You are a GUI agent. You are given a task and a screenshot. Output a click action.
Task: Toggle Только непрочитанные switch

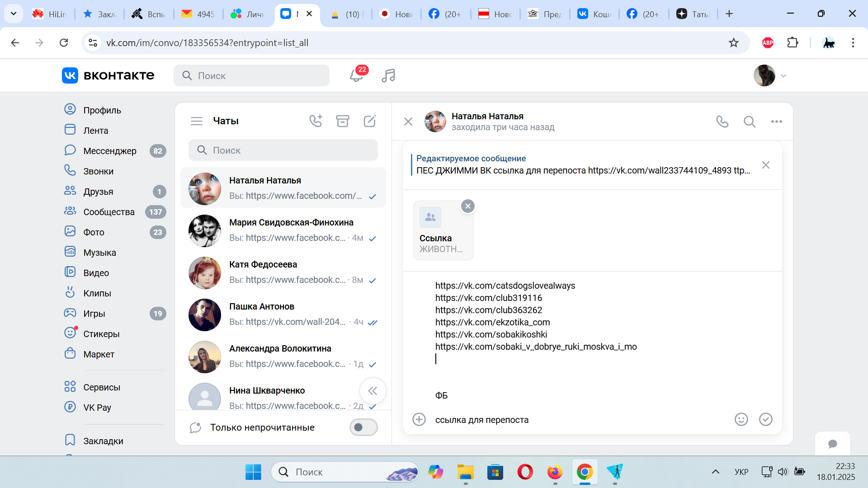pyautogui.click(x=363, y=427)
